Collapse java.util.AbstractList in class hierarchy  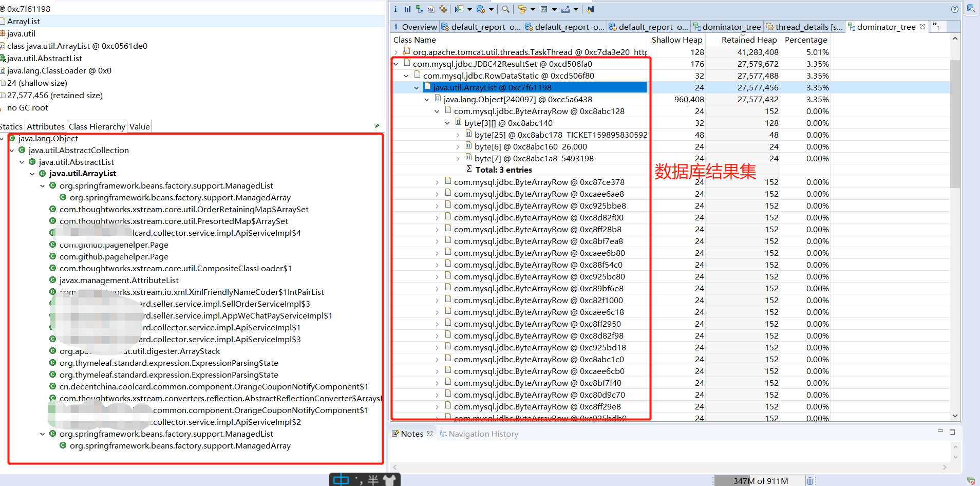pyautogui.click(x=22, y=162)
